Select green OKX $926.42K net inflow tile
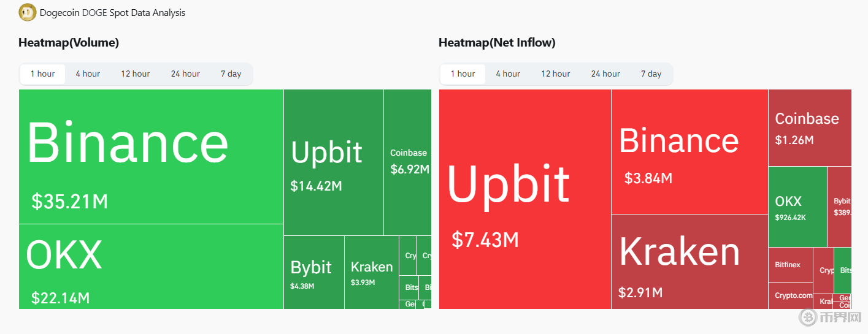Viewport: 868px width, 334px height. click(797, 207)
